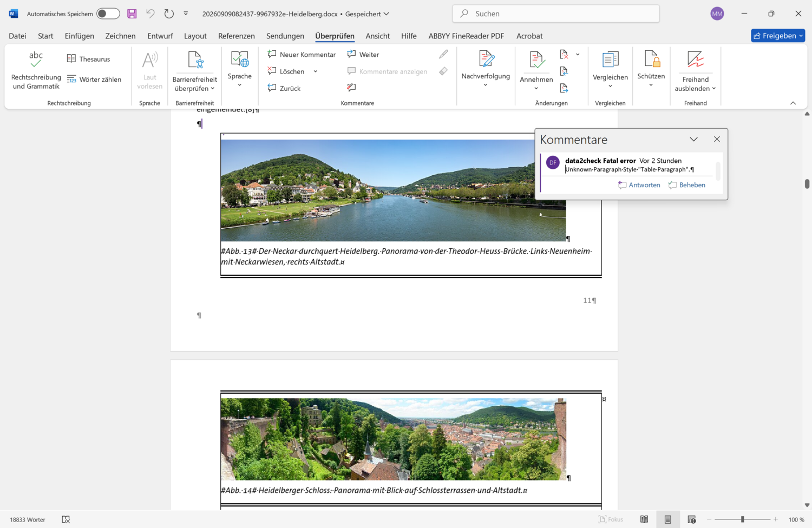The width and height of the screenshot is (812, 528).
Task: Click proofing status icon in status bar
Action: click(x=66, y=519)
